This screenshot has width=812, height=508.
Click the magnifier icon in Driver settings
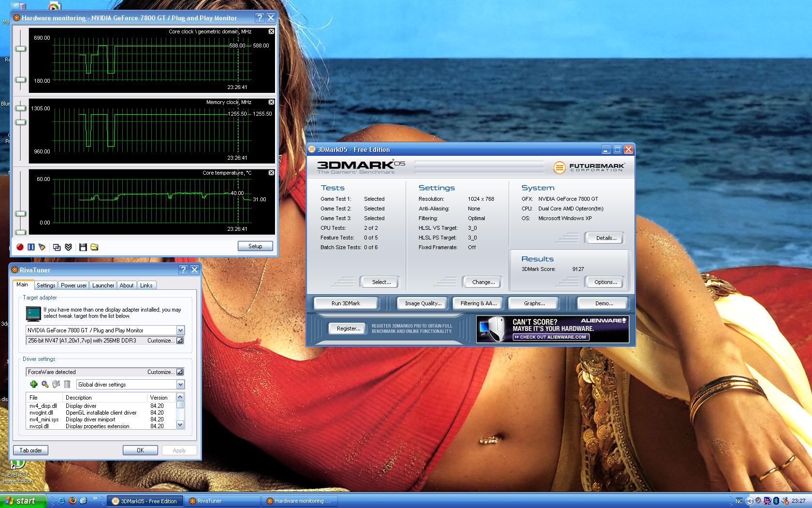coord(44,384)
